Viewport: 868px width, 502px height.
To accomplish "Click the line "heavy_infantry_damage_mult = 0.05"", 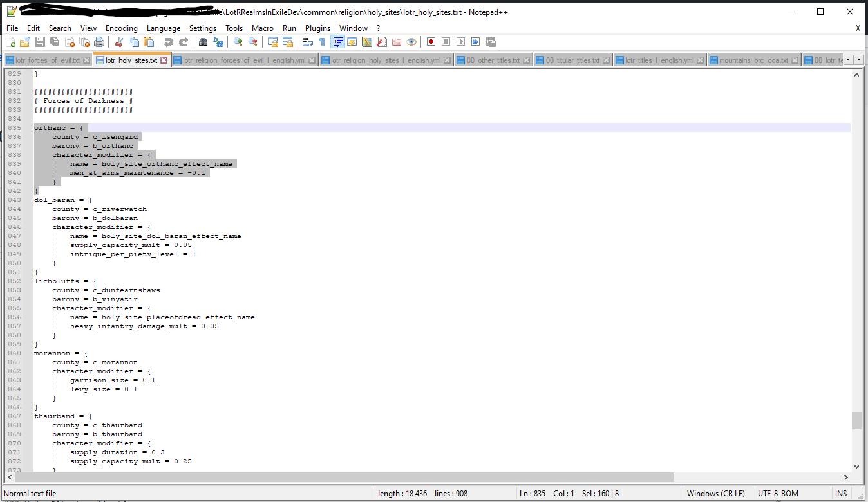I will tap(144, 326).
